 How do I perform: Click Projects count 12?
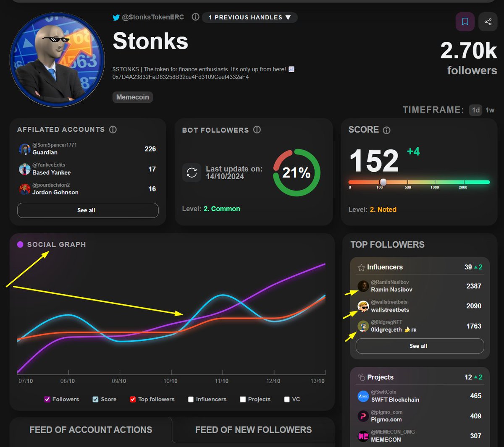[x=468, y=377]
